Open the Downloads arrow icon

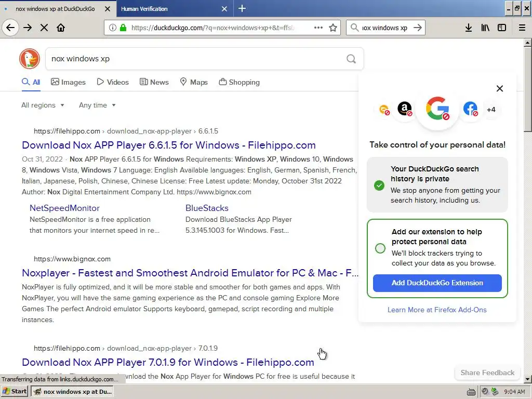(x=469, y=28)
